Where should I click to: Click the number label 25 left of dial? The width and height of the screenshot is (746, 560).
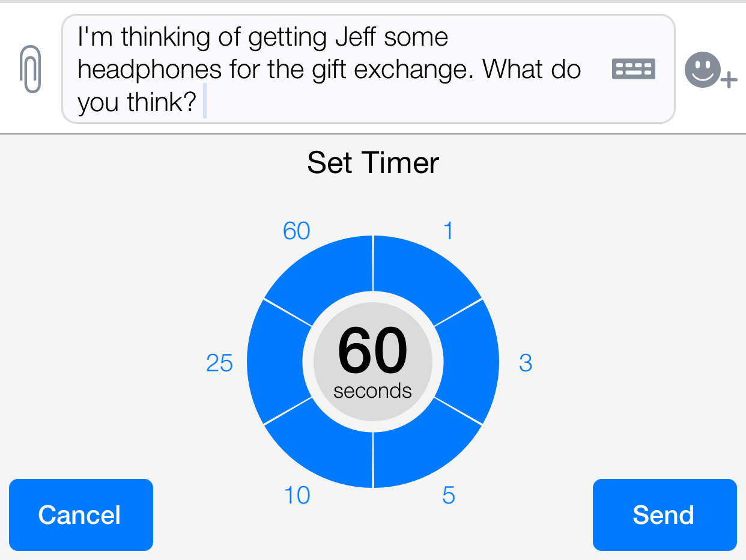(219, 363)
